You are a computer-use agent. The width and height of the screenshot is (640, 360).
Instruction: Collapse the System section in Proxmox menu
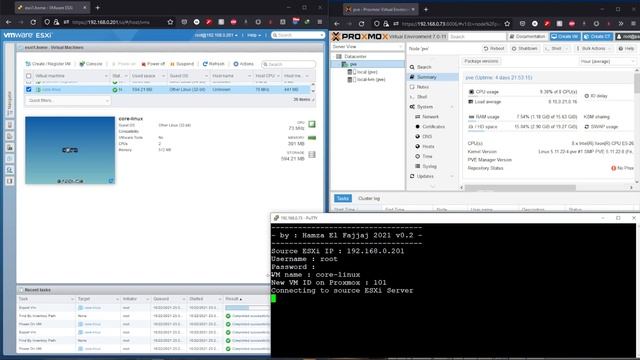click(x=452, y=107)
